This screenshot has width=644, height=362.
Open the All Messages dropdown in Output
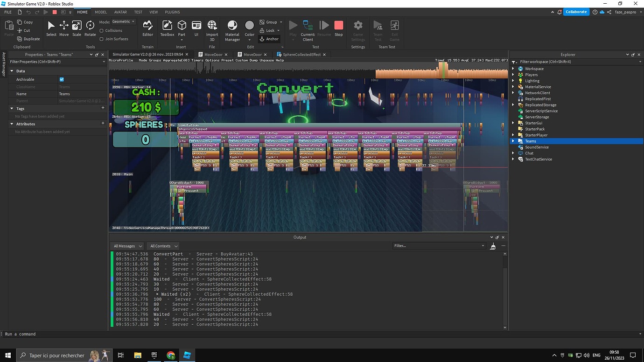click(x=126, y=246)
